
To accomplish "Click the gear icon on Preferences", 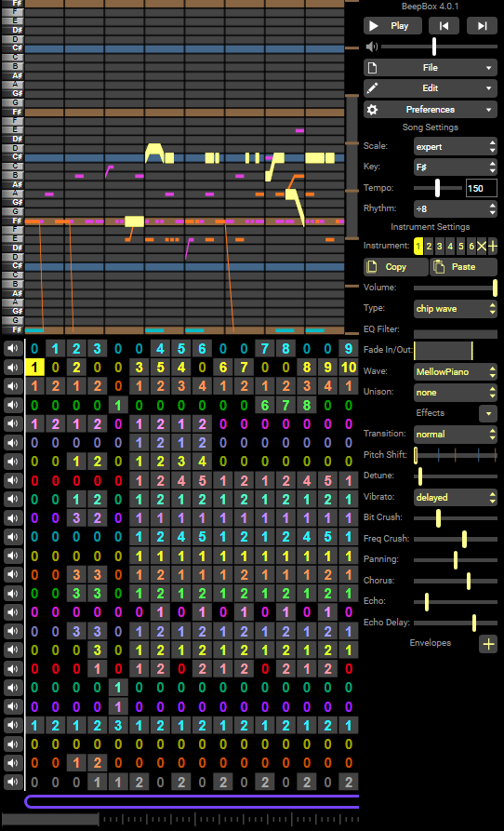I will pyautogui.click(x=372, y=110).
